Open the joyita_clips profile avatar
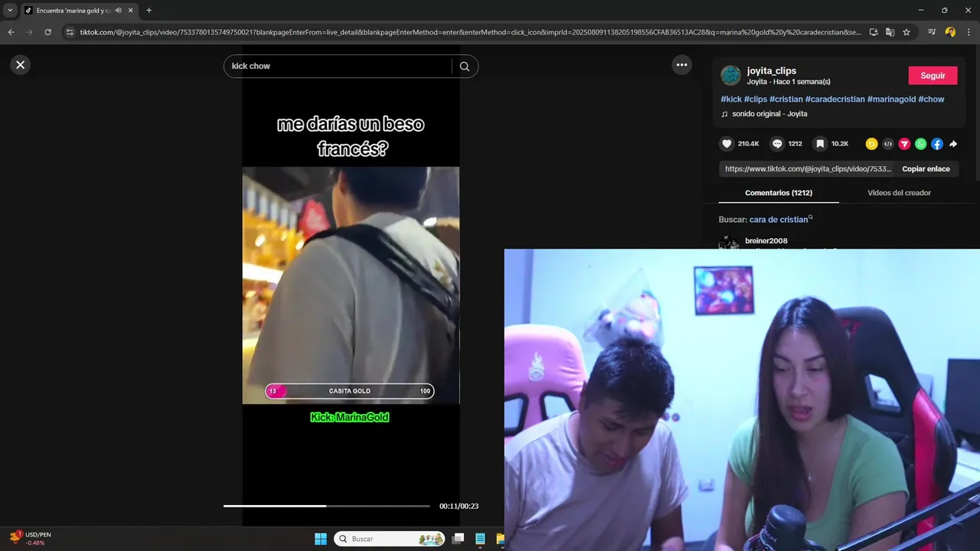This screenshot has height=551, width=980. 731,75
